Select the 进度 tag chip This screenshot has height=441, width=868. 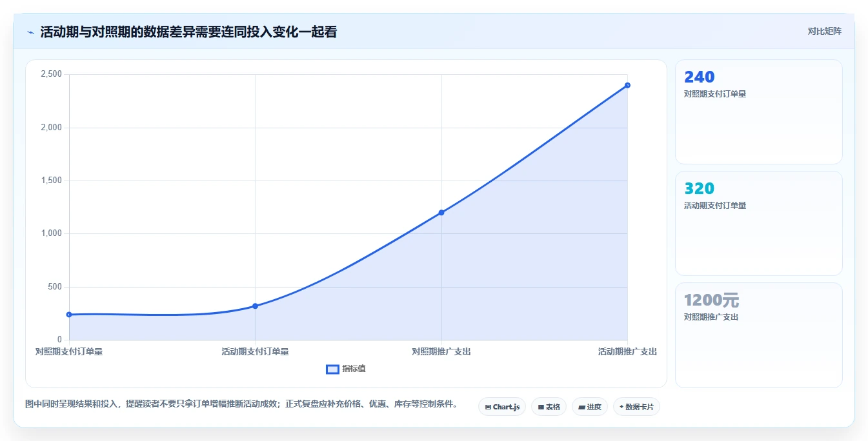[x=590, y=407]
